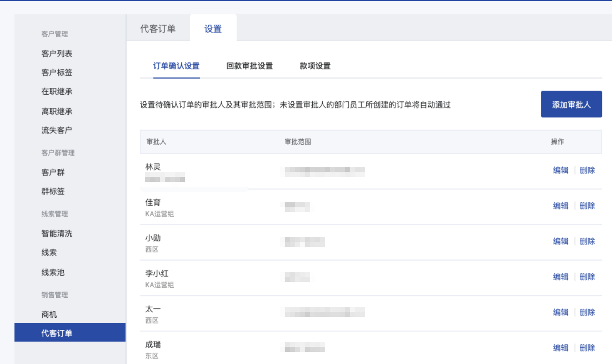The width and height of the screenshot is (612, 364).
Task: Edit the approver 佳育 row
Action: pyautogui.click(x=561, y=206)
